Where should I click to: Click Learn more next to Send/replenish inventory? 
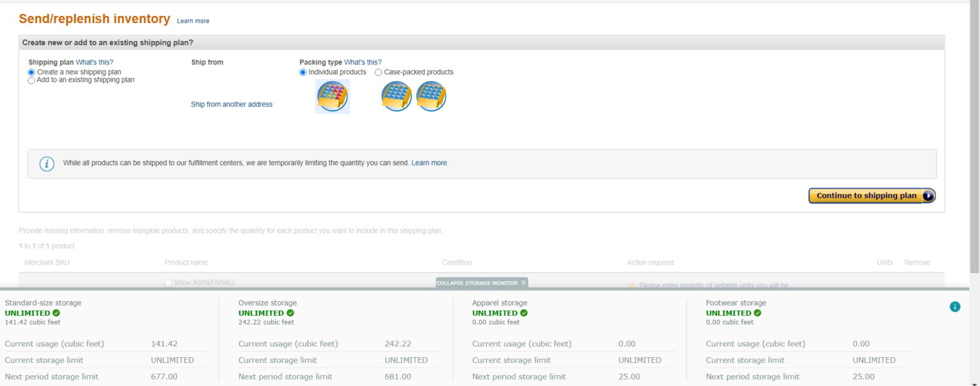pyautogui.click(x=193, y=20)
